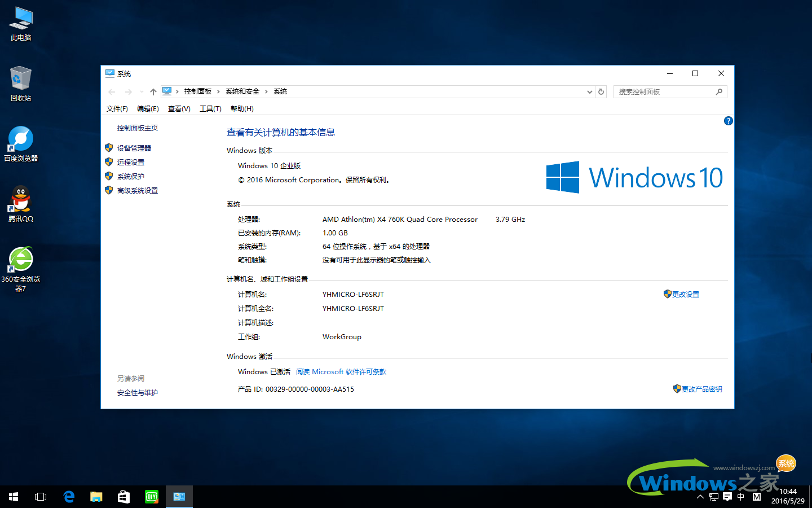Open 阅读 Microsoft 软件许可条款 link
Screen dimensions: 812x508
[341, 371]
